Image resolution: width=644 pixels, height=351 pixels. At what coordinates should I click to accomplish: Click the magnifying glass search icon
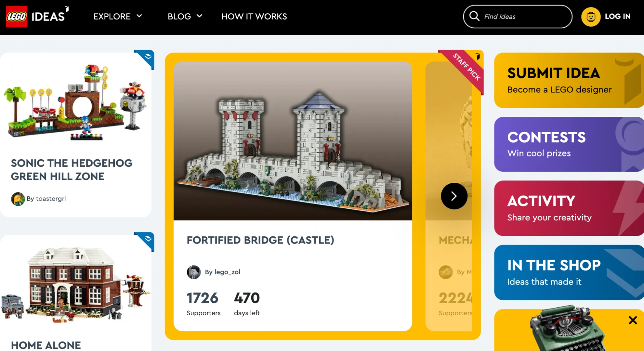point(474,16)
